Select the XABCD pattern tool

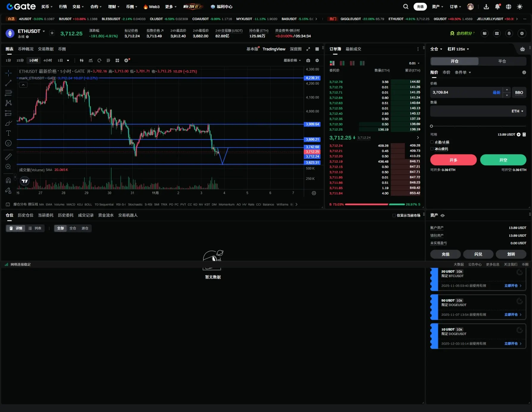coord(8,103)
